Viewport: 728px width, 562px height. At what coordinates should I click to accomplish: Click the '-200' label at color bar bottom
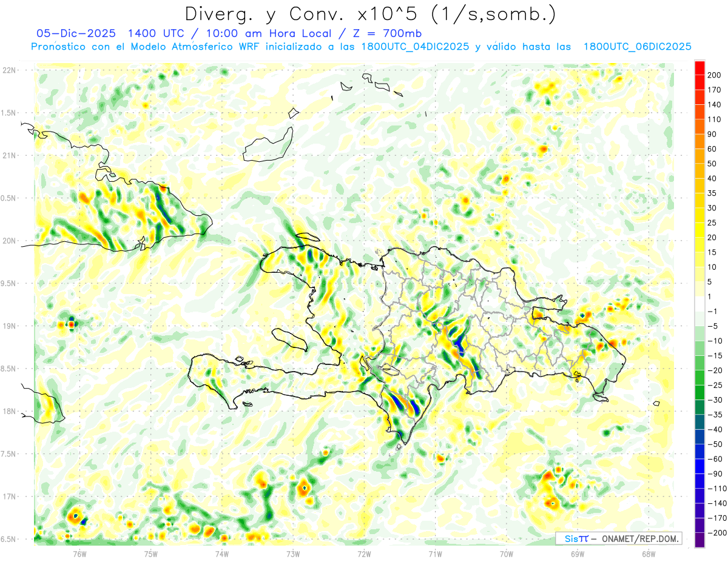coord(718,533)
